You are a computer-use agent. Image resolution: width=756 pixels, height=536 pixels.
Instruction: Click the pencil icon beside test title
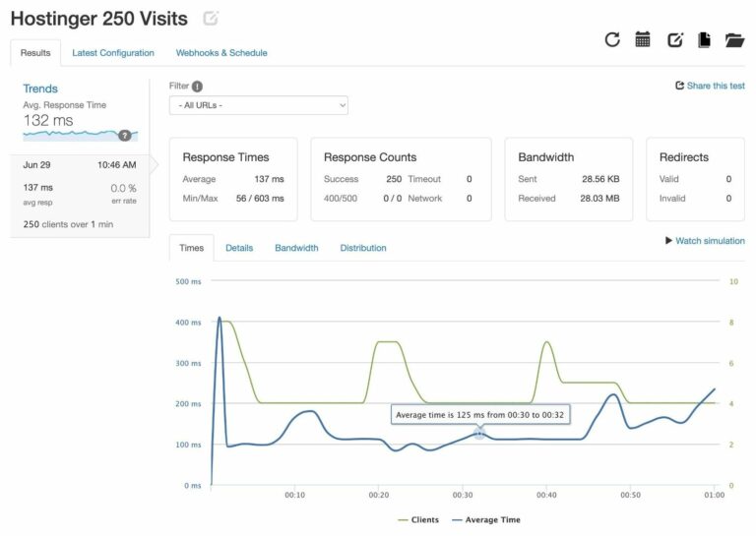pyautogui.click(x=210, y=19)
